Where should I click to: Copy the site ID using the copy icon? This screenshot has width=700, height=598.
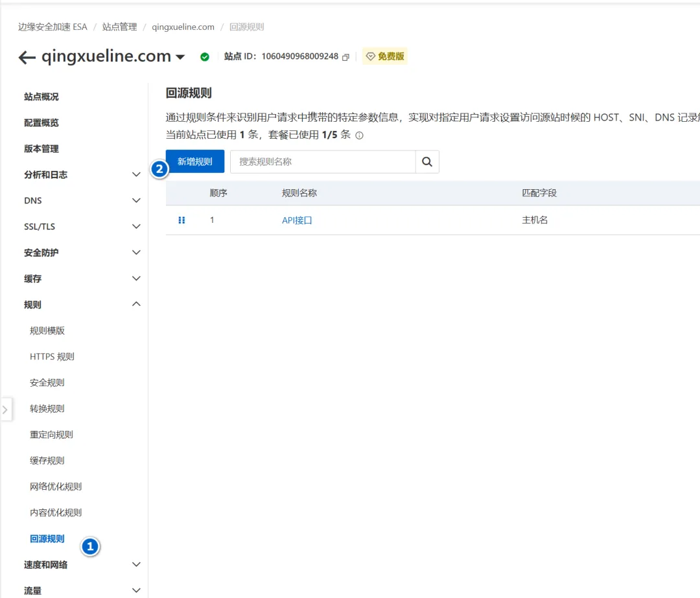click(x=345, y=56)
